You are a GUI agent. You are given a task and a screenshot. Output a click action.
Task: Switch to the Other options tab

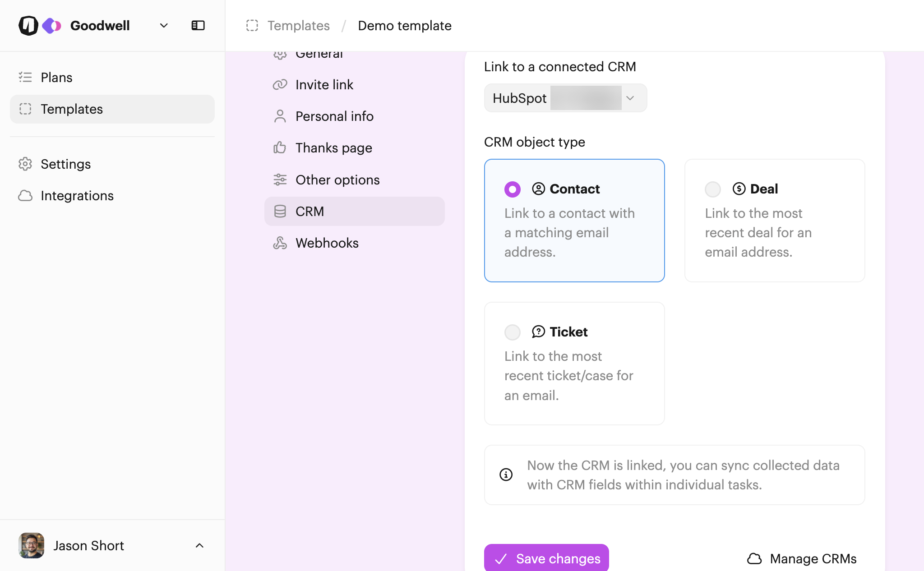tap(337, 180)
